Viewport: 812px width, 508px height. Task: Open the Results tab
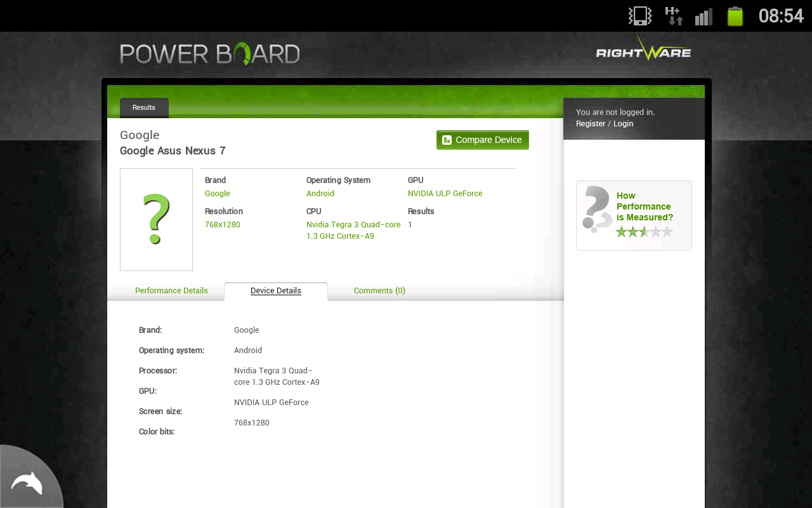tap(144, 108)
